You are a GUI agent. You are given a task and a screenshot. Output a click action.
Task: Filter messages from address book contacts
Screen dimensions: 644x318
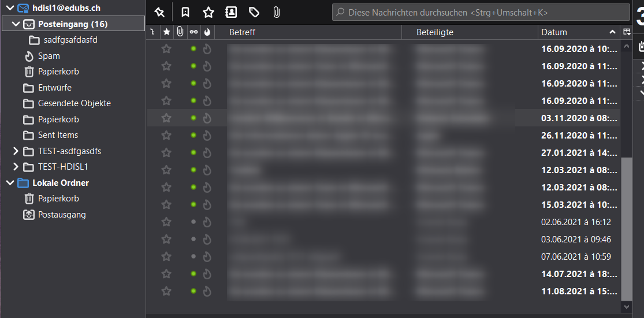231,12
